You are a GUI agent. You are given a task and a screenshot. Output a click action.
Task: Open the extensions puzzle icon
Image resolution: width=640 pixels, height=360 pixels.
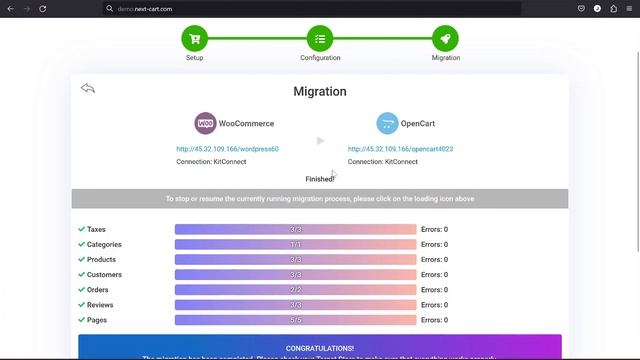click(x=613, y=9)
